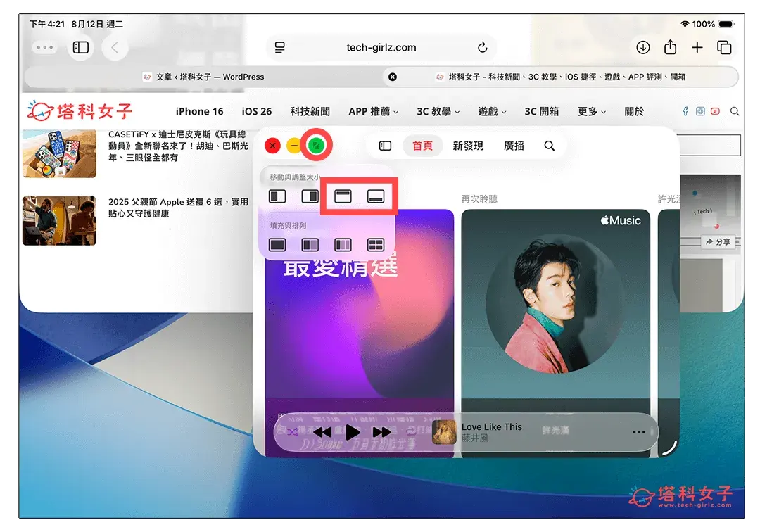Open Music app search icon

tap(549, 146)
